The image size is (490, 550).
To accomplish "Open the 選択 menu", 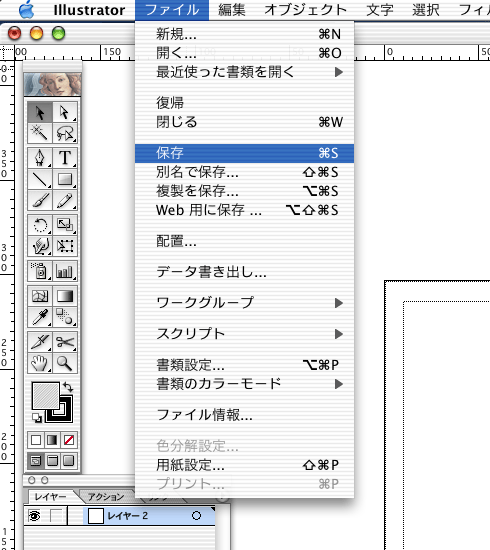I will click(426, 10).
